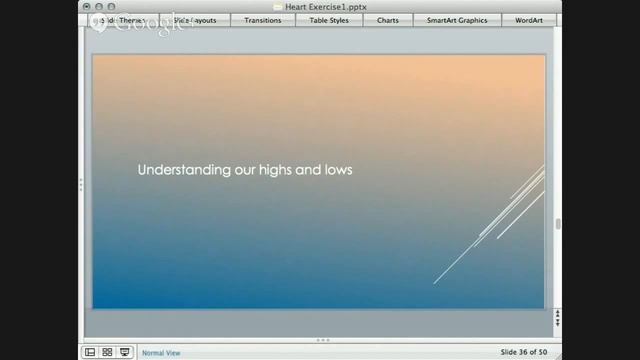640x360 pixels.
Task: Click the "Normal View" status label
Action: [x=161, y=353]
